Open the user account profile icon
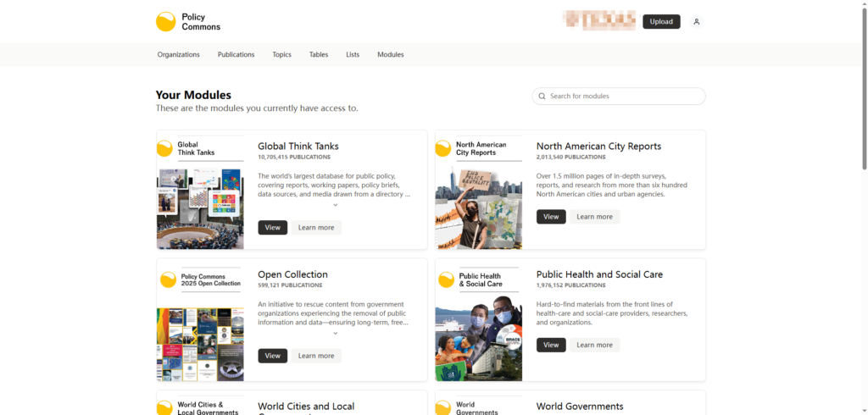Screen dimensions: 868x415 coord(696,22)
